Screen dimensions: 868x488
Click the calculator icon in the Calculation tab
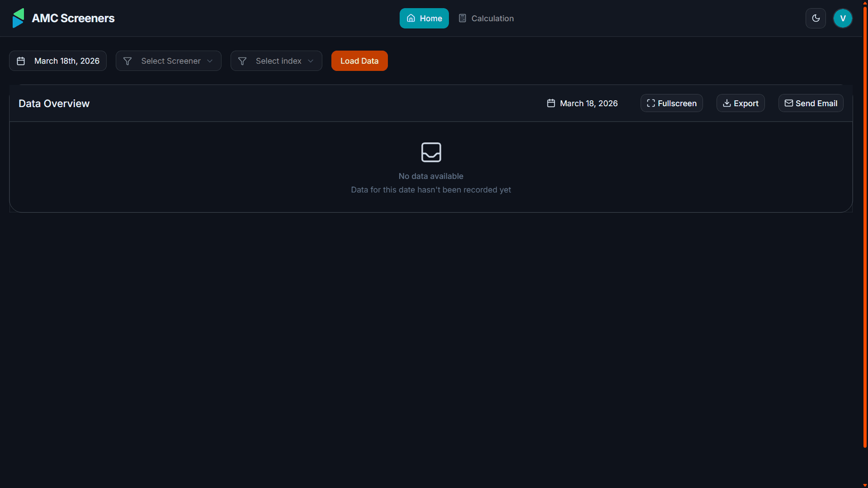[462, 18]
